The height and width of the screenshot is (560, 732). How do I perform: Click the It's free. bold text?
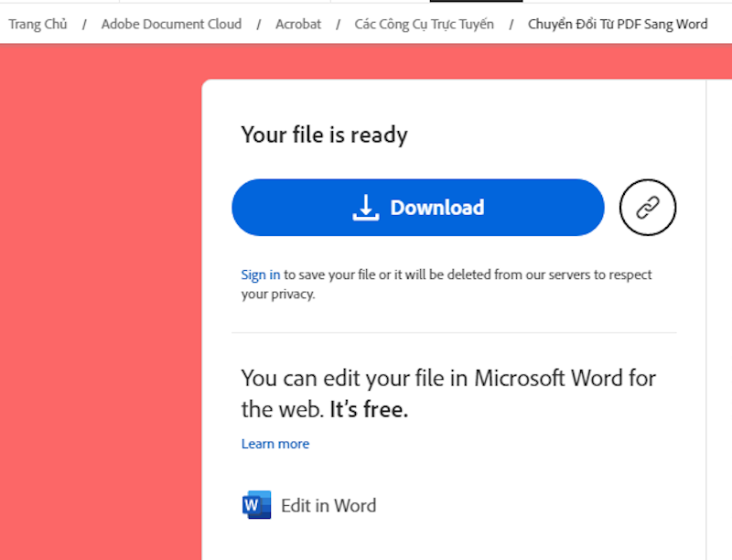point(369,409)
